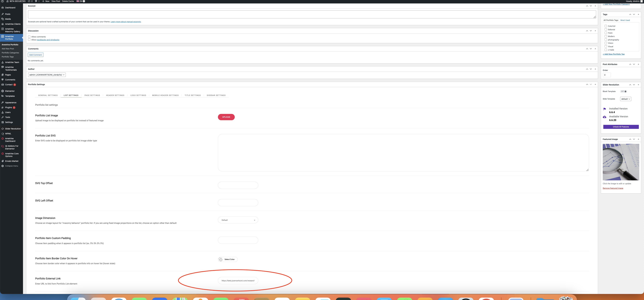Check the Colorfull tag checkbox
644x300 pixels.
coord(606,26)
